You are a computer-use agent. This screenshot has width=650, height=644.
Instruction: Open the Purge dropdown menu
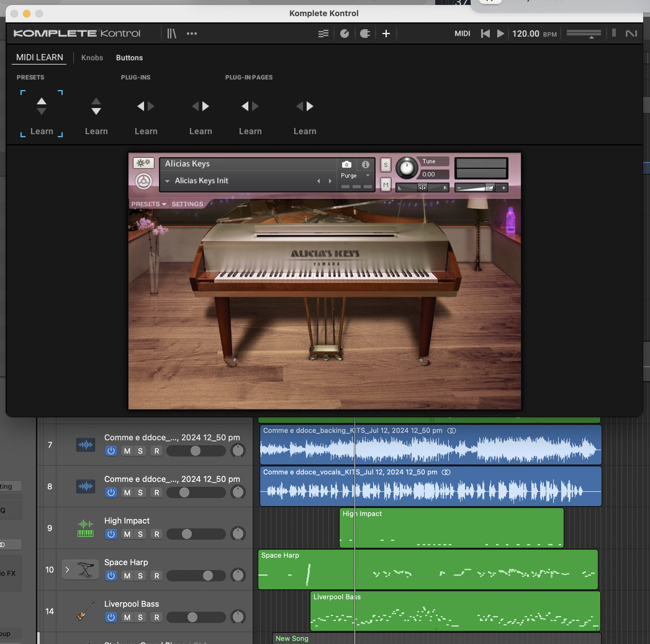[355, 175]
